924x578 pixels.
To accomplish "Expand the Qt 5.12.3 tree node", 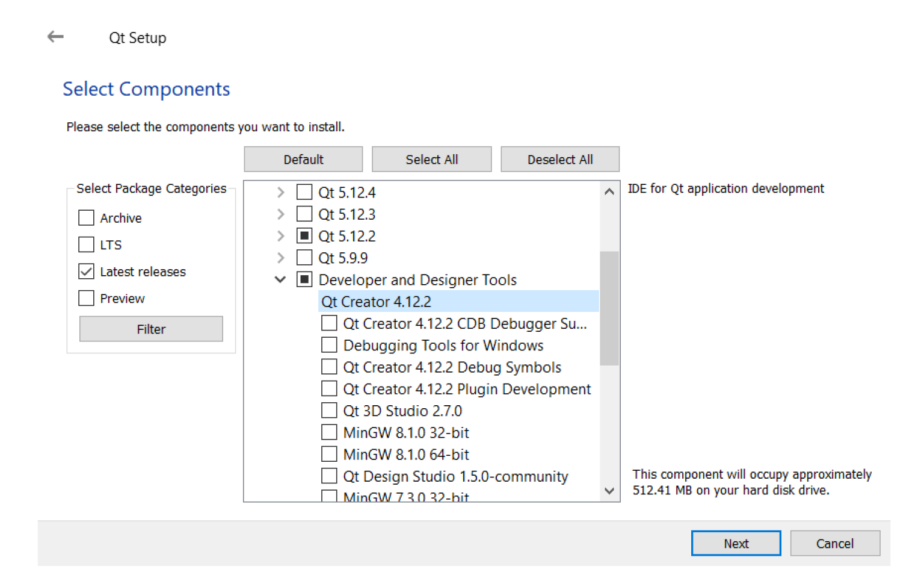I will point(280,214).
